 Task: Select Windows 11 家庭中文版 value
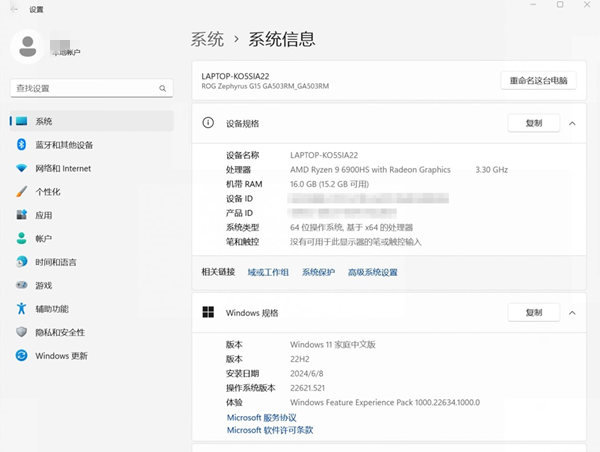point(333,344)
